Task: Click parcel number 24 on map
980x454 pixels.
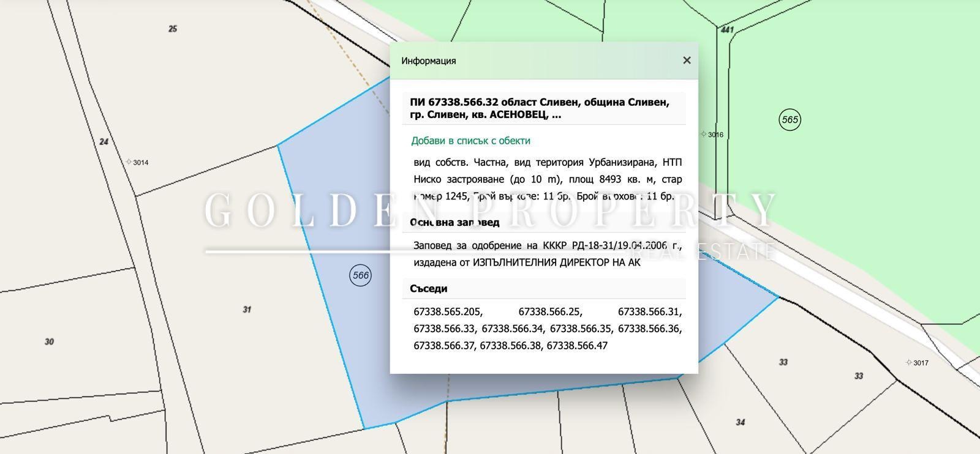Action: coord(104,141)
